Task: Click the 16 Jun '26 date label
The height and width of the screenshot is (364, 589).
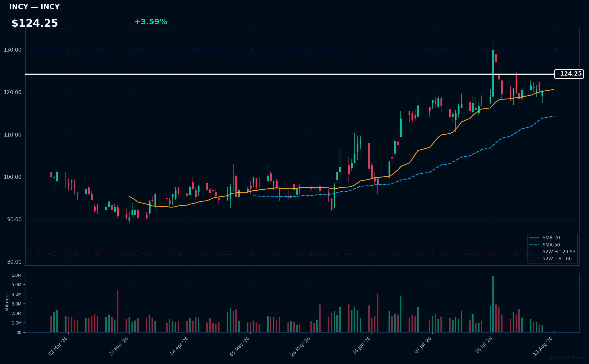Action: pyautogui.click(x=361, y=346)
